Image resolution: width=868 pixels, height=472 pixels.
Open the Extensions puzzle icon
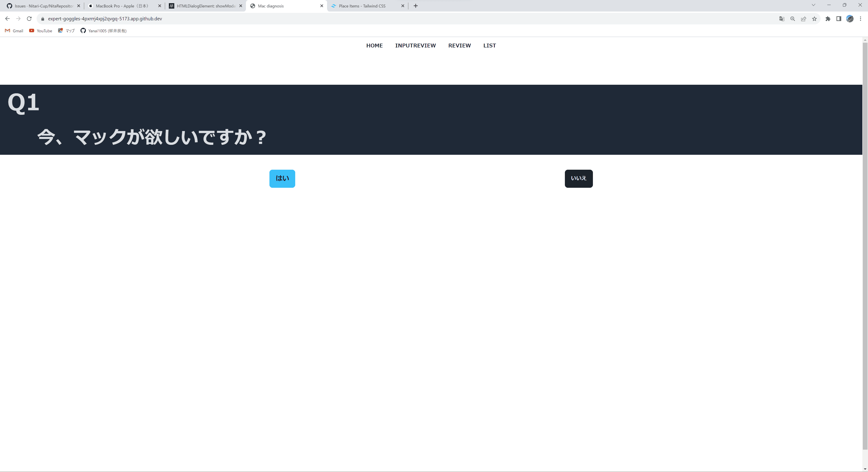pyautogui.click(x=828, y=19)
